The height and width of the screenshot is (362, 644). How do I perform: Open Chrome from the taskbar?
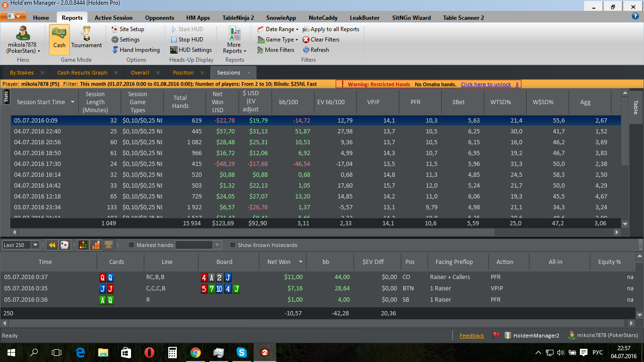click(195, 352)
